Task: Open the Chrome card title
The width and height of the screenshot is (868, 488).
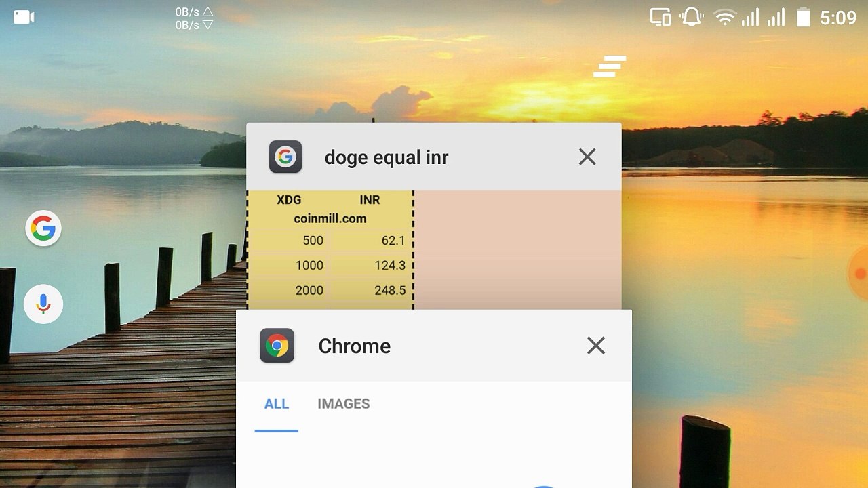Action: [355, 346]
